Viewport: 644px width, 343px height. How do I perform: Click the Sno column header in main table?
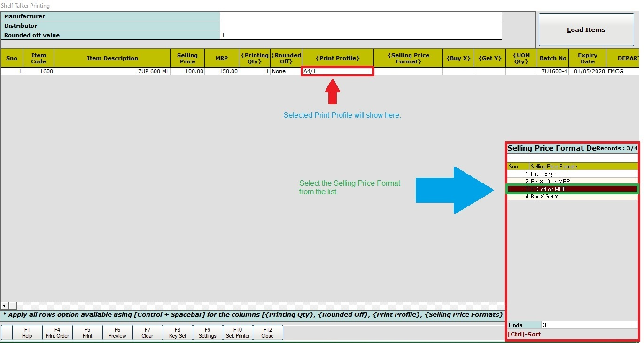point(12,58)
